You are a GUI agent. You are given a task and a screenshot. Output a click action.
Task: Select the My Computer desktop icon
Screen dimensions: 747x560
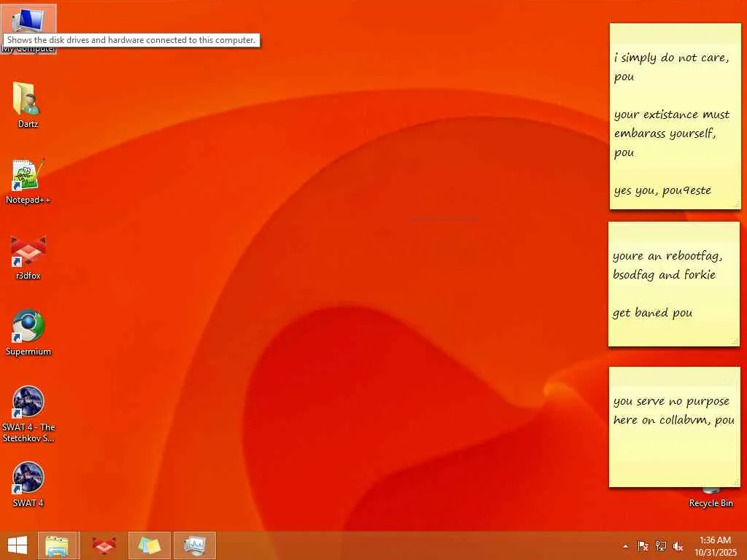coord(28,20)
